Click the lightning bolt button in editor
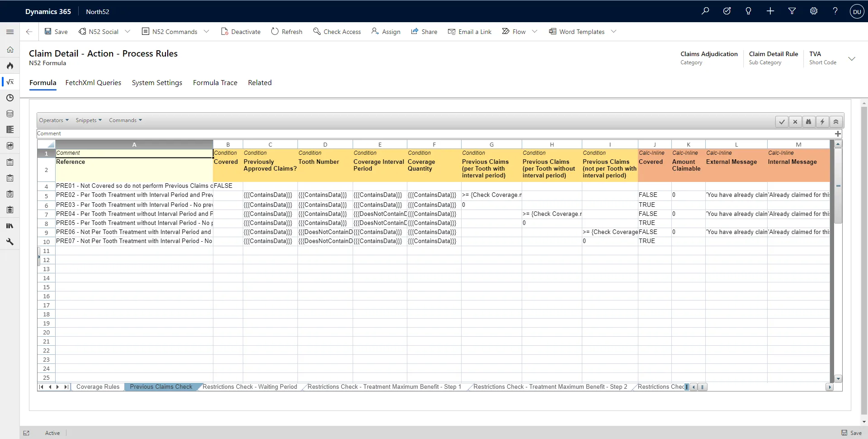This screenshot has height=439, width=868. [x=822, y=122]
